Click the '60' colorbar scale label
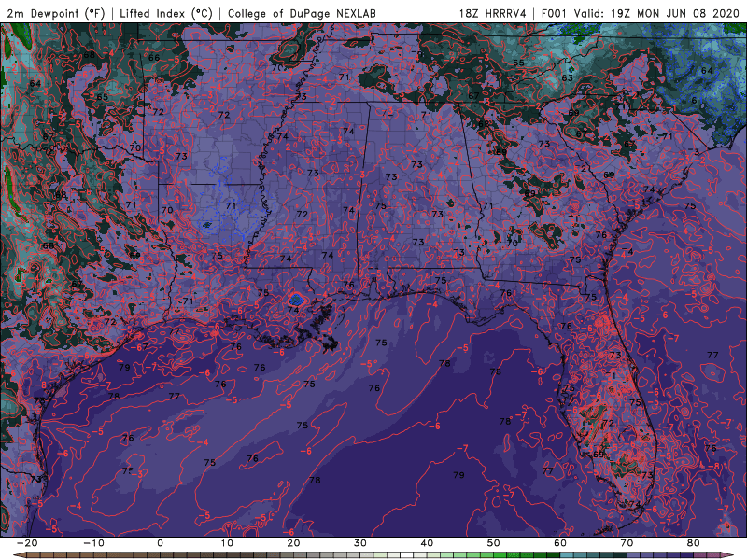The height and width of the screenshot is (560, 747). pyautogui.click(x=560, y=543)
